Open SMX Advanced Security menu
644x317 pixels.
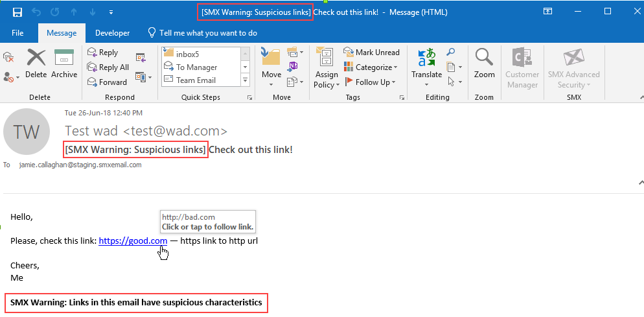coord(574,68)
